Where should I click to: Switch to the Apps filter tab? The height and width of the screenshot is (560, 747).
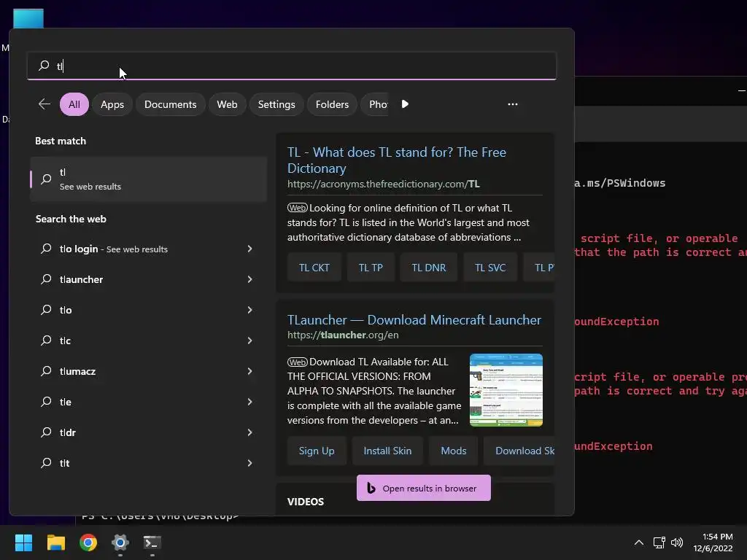coord(112,104)
